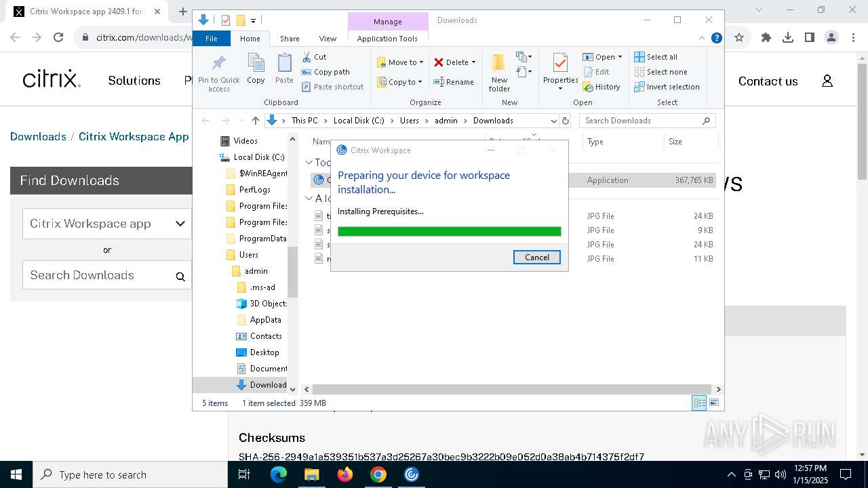Select Desktop in navigation tree

[x=264, y=352]
